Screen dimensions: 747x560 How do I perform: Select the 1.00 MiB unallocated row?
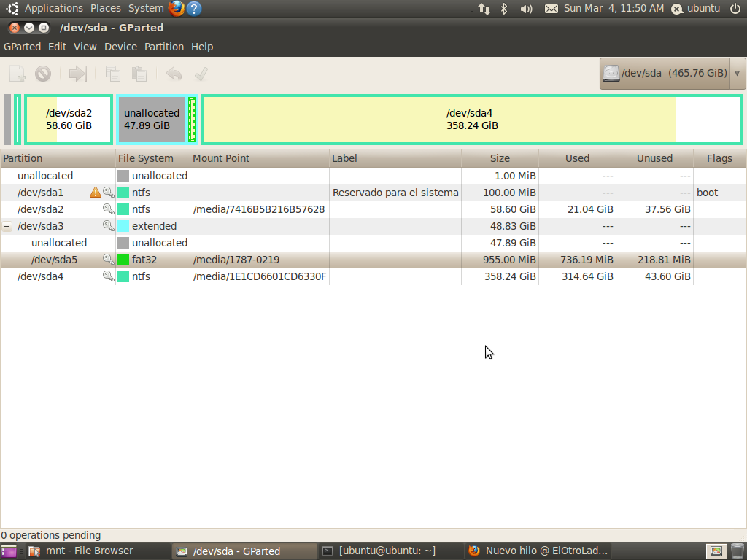(373, 176)
